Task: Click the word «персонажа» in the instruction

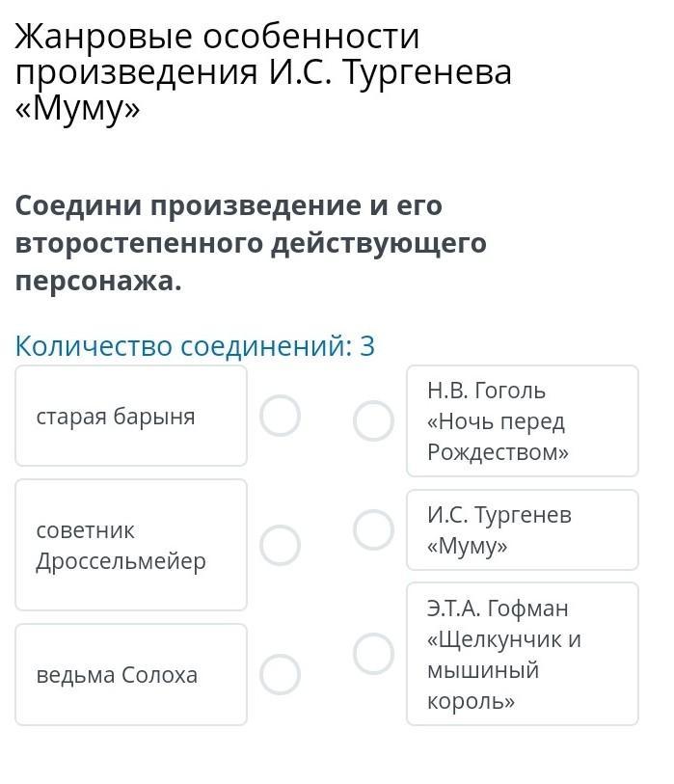Action: (98, 282)
